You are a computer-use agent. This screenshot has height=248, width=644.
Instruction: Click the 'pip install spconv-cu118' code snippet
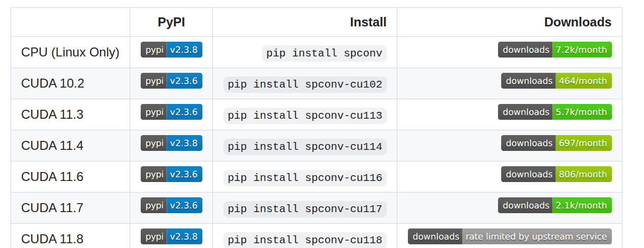point(305,240)
